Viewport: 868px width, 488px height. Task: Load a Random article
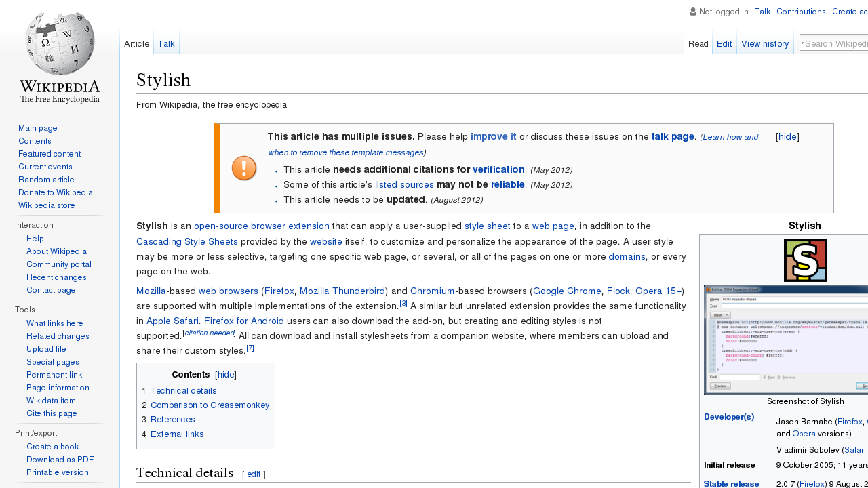[x=46, y=180]
